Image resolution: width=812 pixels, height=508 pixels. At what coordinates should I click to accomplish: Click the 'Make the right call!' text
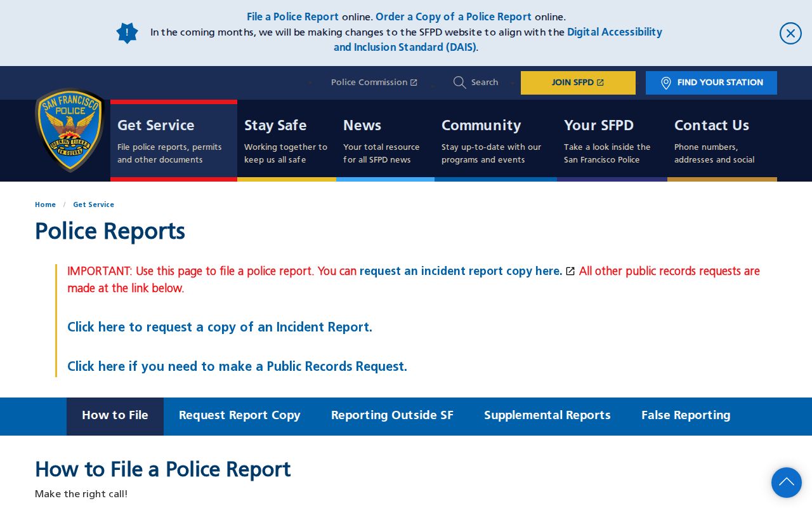point(81,494)
